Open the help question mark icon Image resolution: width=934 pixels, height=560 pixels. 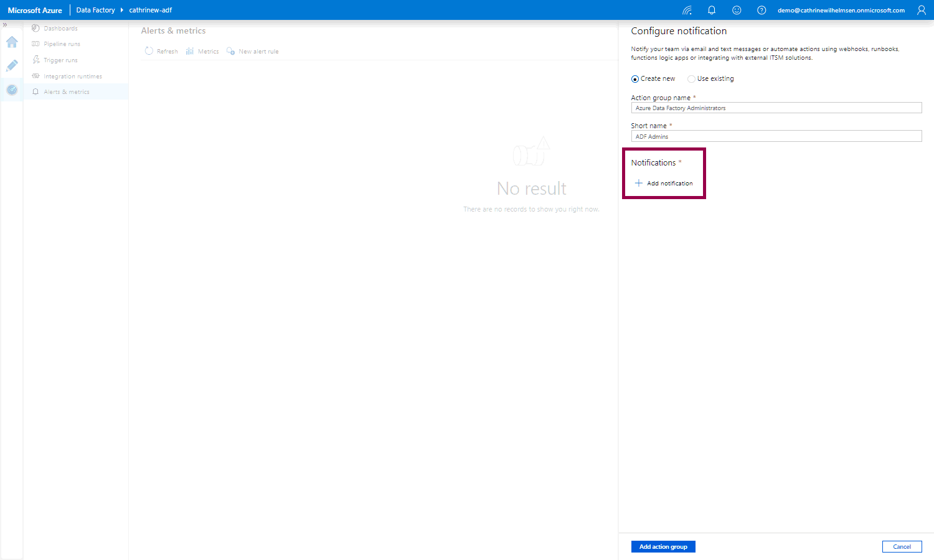[762, 10]
